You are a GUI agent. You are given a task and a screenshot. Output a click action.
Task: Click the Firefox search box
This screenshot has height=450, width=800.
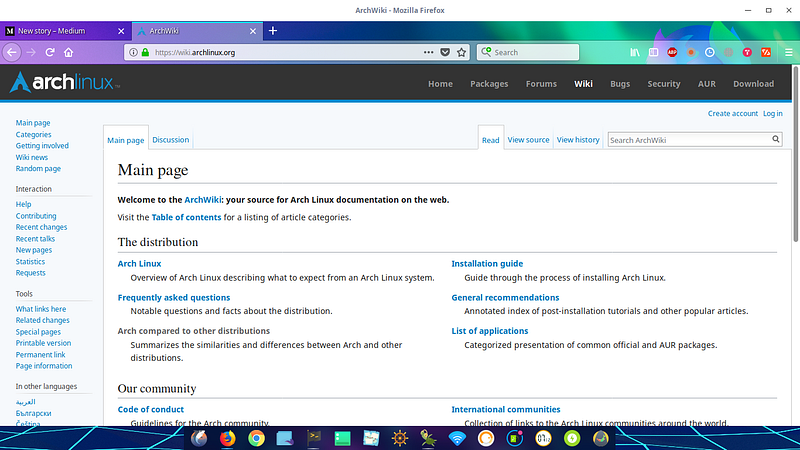pyautogui.click(x=528, y=52)
